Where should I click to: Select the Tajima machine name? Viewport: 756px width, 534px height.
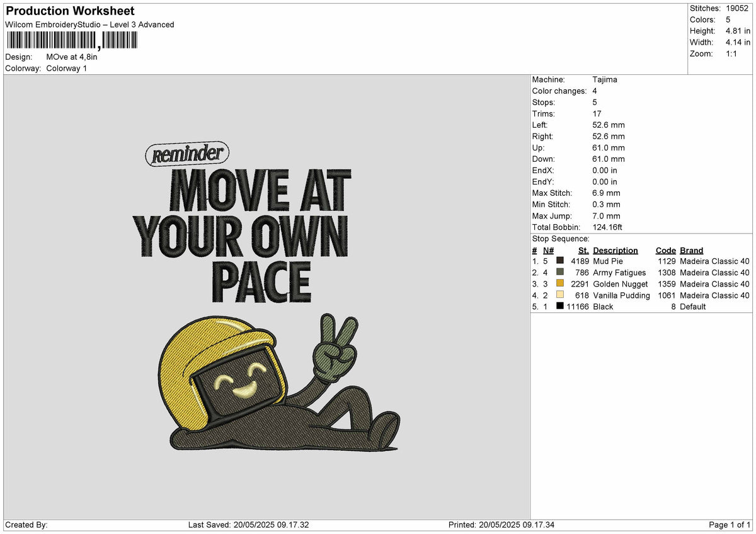pyautogui.click(x=604, y=79)
